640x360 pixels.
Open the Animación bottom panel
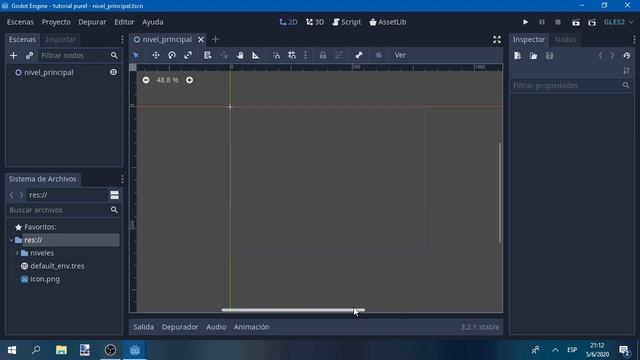pos(251,327)
